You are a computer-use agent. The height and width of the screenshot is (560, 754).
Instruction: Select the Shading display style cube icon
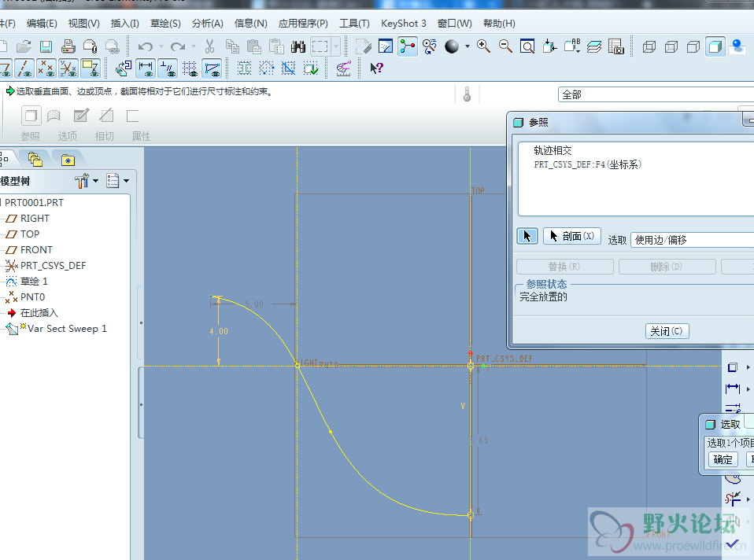(x=715, y=46)
